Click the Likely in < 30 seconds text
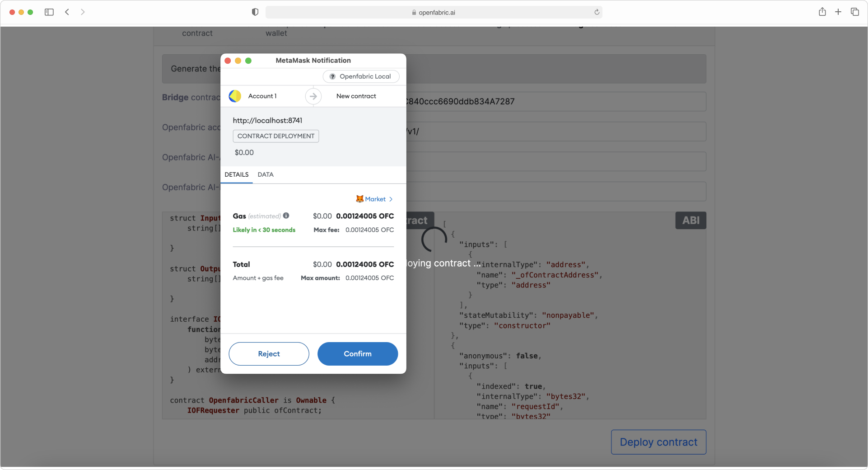This screenshot has width=868, height=470. (264, 230)
